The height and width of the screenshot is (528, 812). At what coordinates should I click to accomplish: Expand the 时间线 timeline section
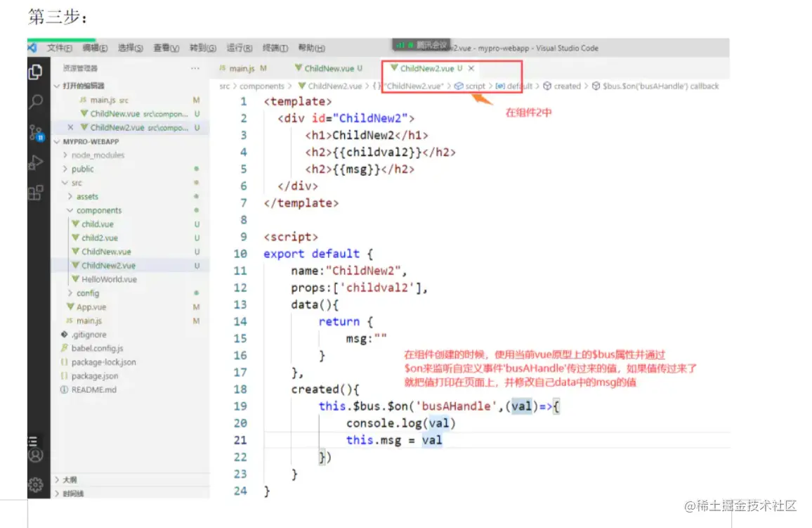pyautogui.click(x=72, y=494)
